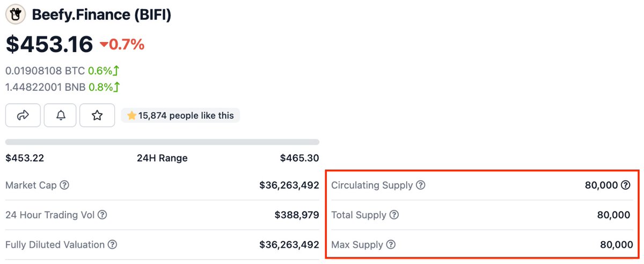Click the $453.16 price value
The width and height of the screenshot is (644, 264).
tap(49, 44)
